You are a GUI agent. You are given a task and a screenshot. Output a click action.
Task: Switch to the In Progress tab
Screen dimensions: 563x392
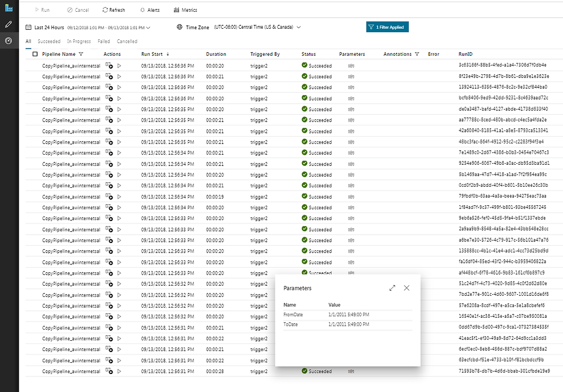pos(79,41)
